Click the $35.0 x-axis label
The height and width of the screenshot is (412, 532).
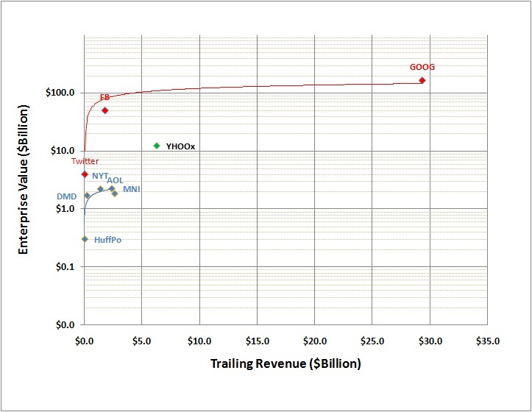pyautogui.click(x=488, y=341)
